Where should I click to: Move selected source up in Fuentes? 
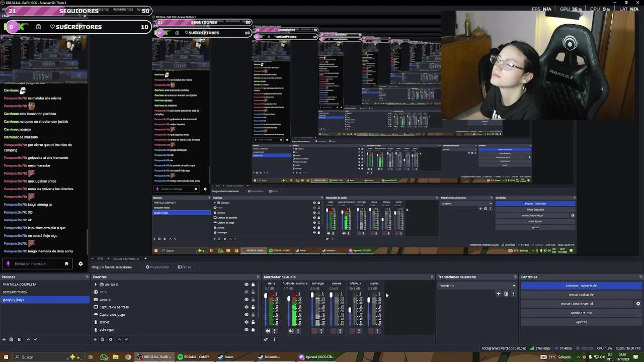tap(119, 339)
